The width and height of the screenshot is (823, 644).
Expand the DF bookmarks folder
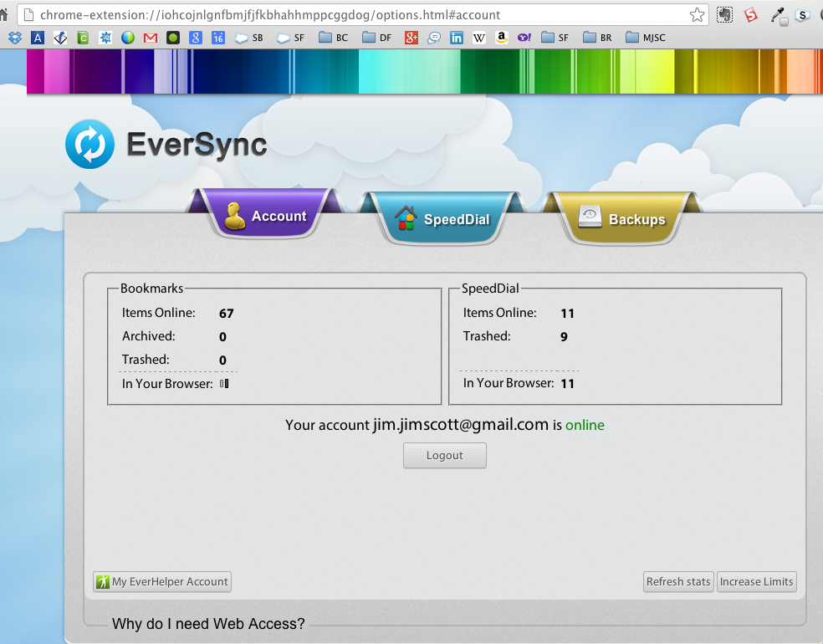pos(377,38)
